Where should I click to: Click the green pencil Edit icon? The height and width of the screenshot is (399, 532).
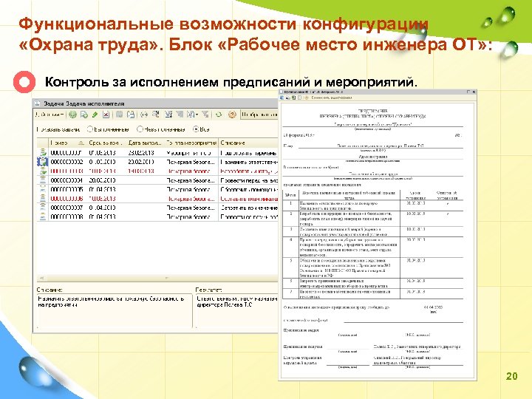click(x=95, y=115)
